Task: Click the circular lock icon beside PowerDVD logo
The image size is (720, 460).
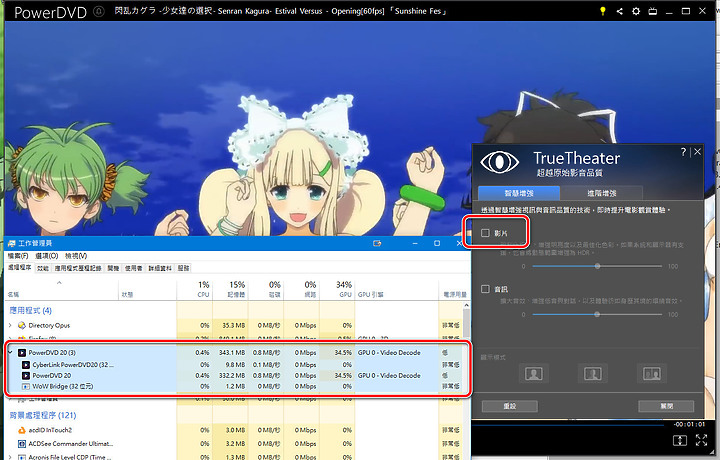Action: click(x=99, y=11)
